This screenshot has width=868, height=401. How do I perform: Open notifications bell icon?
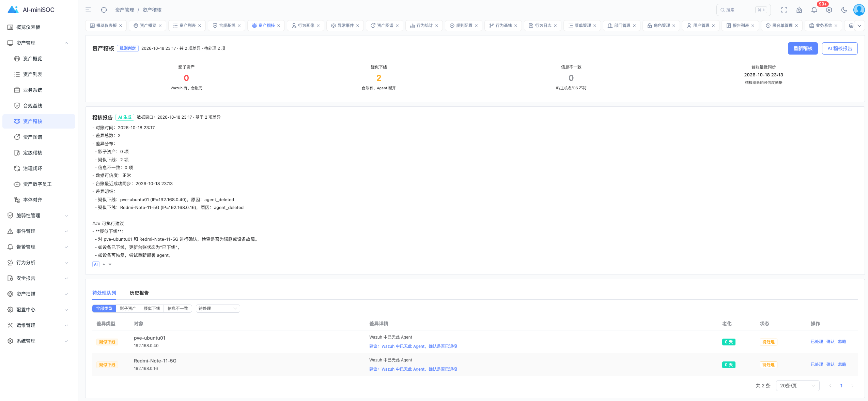point(814,10)
